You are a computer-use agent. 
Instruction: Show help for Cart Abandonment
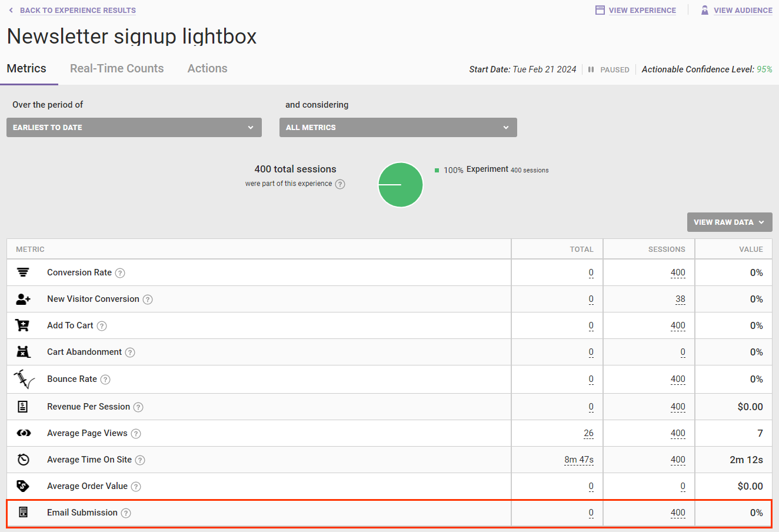130,353
